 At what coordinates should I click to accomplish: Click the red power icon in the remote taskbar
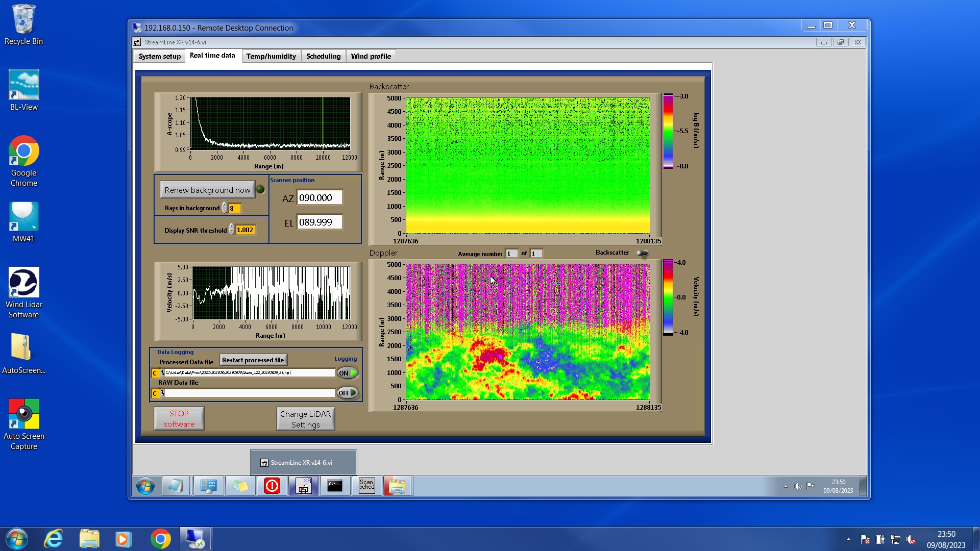pos(272,485)
